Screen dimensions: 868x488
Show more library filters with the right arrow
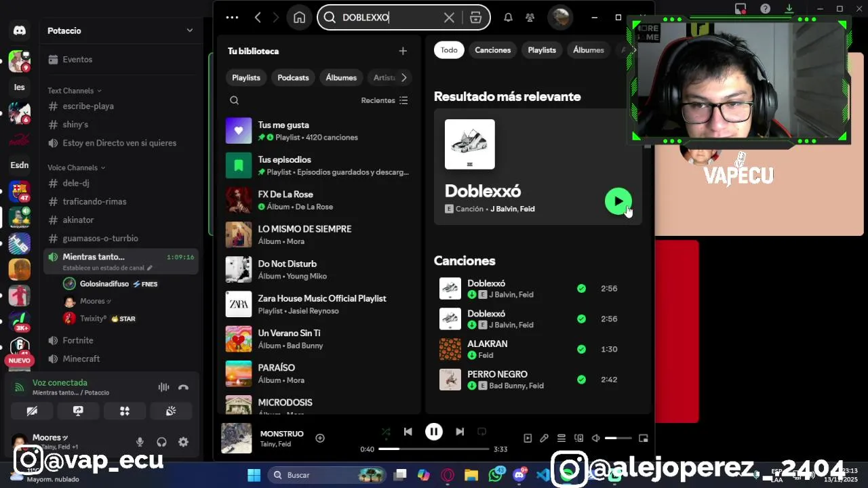(403, 77)
